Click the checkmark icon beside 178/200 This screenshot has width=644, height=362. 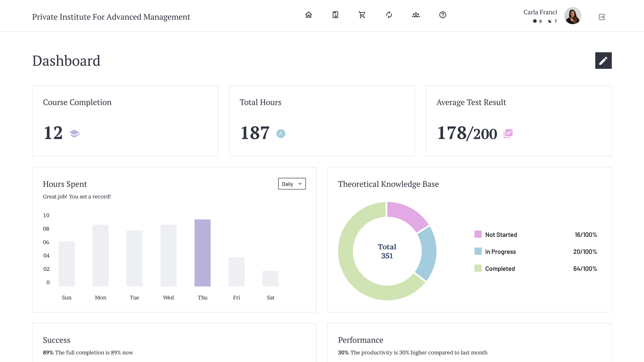pos(508,134)
